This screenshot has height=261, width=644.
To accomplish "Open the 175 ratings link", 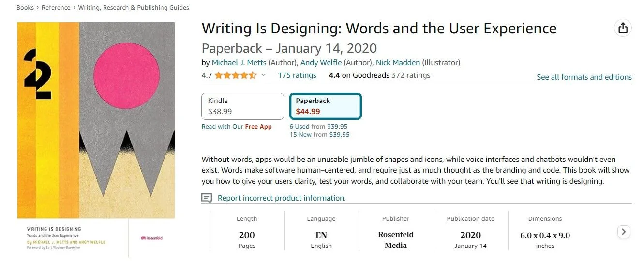I will coord(297,75).
